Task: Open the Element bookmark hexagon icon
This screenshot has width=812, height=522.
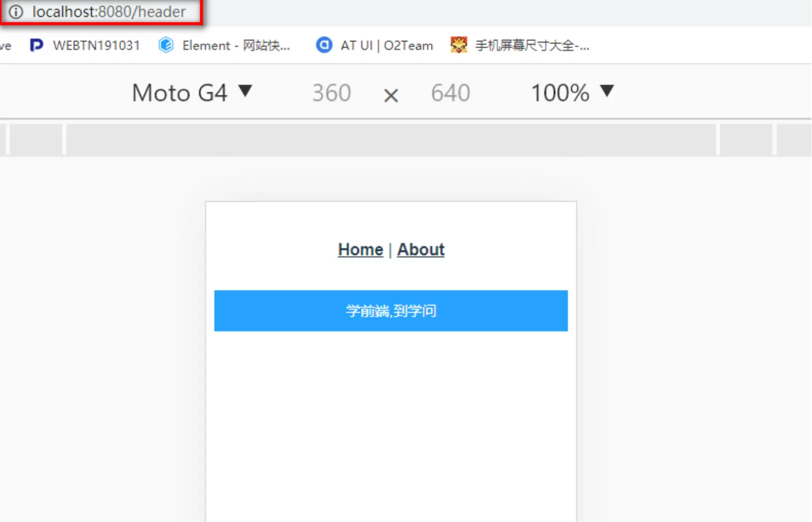Action: point(166,45)
